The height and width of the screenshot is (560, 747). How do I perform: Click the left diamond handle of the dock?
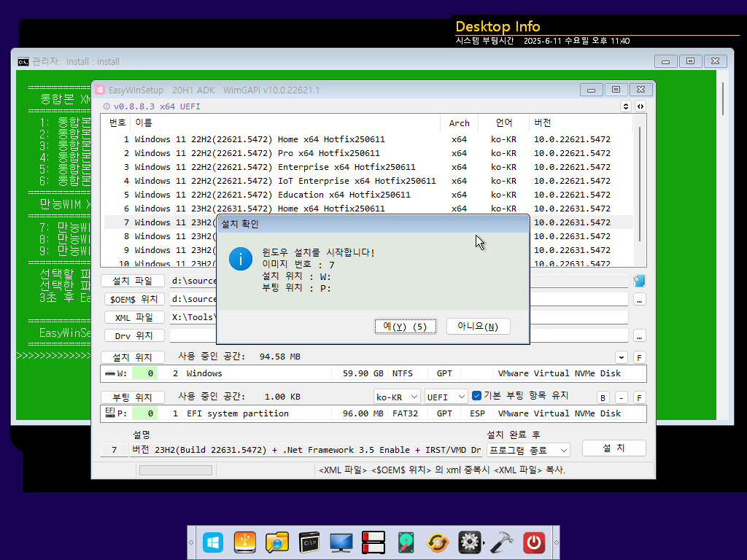tap(192, 542)
